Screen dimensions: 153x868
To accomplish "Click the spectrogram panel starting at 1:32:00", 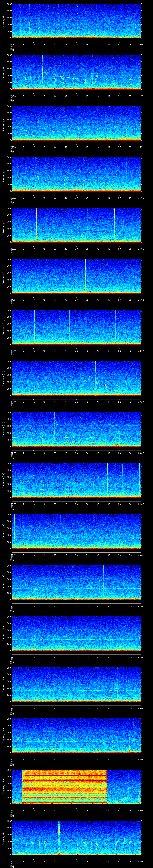I will point(77,174).
